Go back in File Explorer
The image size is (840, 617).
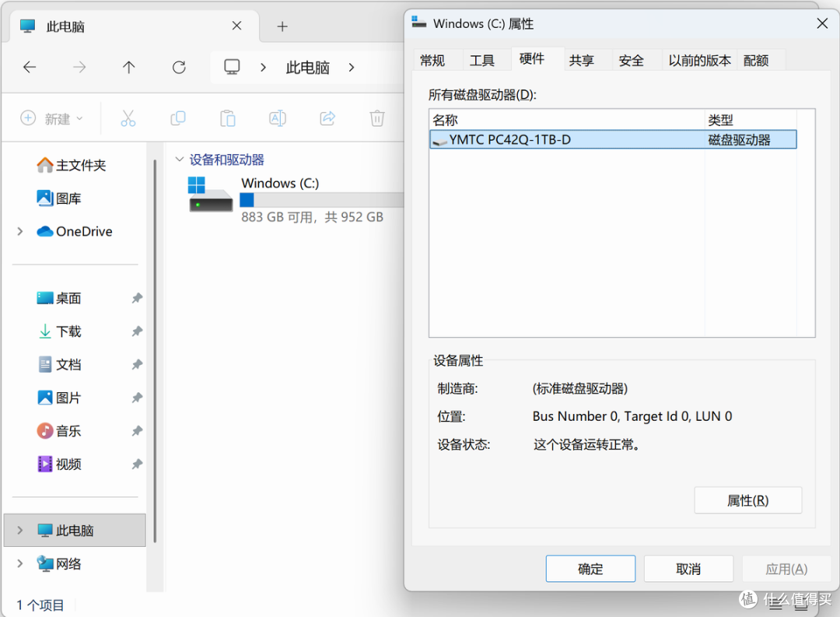point(30,67)
